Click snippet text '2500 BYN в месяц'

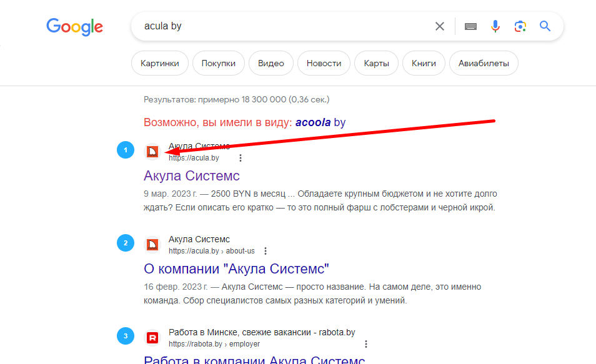pyautogui.click(x=248, y=194)
